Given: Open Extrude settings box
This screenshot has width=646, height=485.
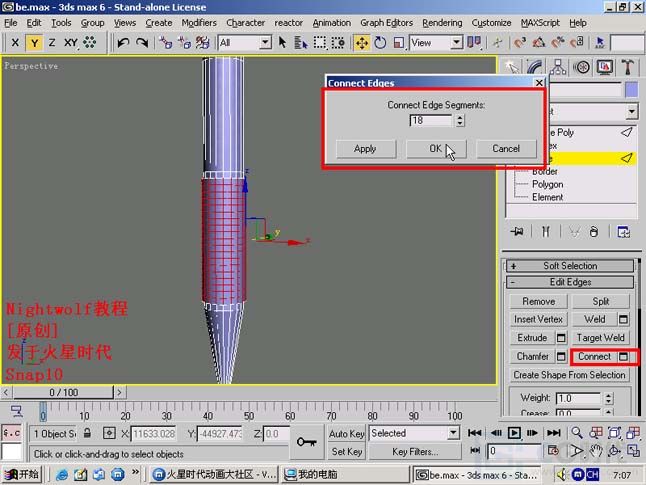Looking at the screenshot, I should (x=561, y=338).
